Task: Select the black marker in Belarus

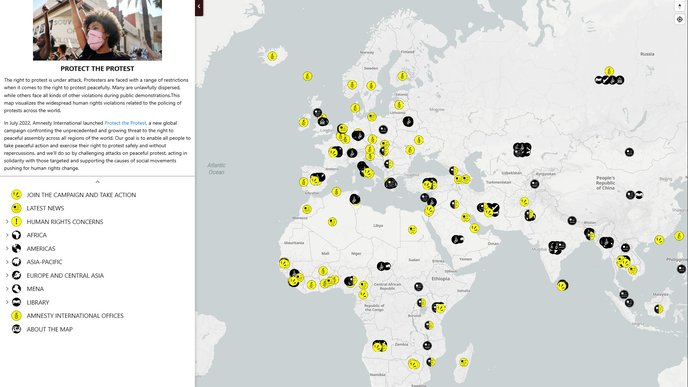Action: [408, 121]
